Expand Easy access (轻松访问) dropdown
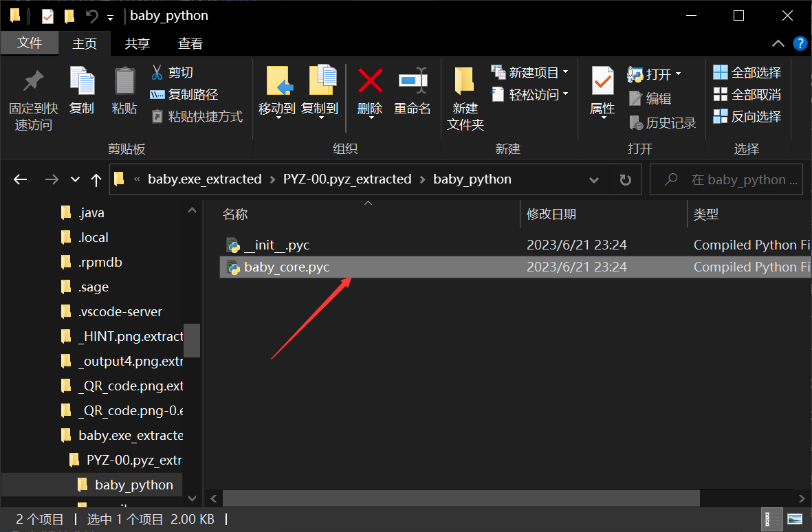Screen dimensions: 812x532 pos(565,94)
